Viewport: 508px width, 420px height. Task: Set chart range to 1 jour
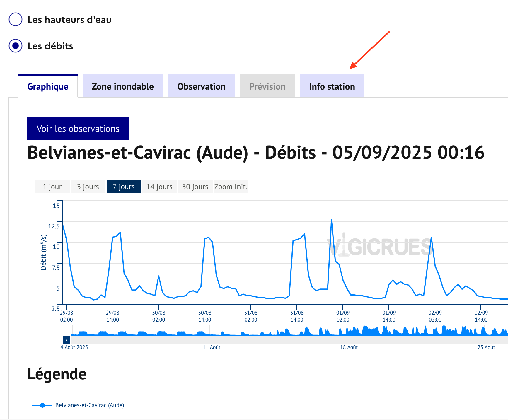click(x=52, y=187)
